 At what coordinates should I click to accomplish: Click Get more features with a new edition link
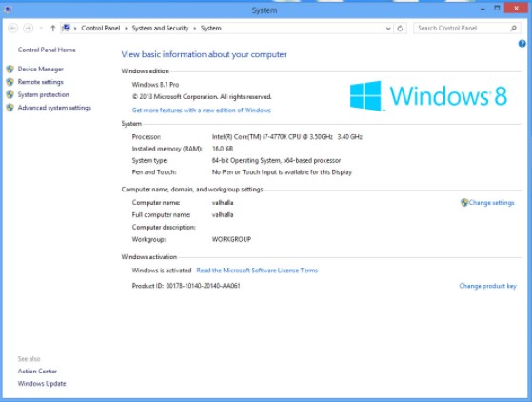pos(202,110)
